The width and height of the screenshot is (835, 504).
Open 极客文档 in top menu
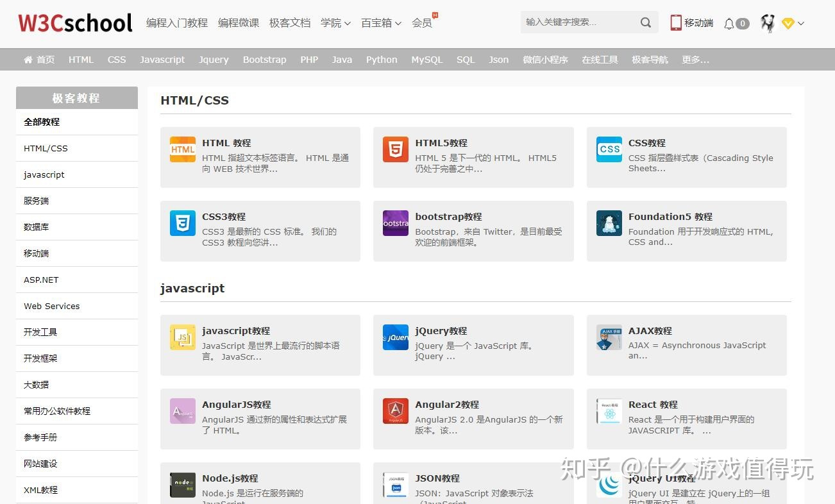[x=290, y=23]
